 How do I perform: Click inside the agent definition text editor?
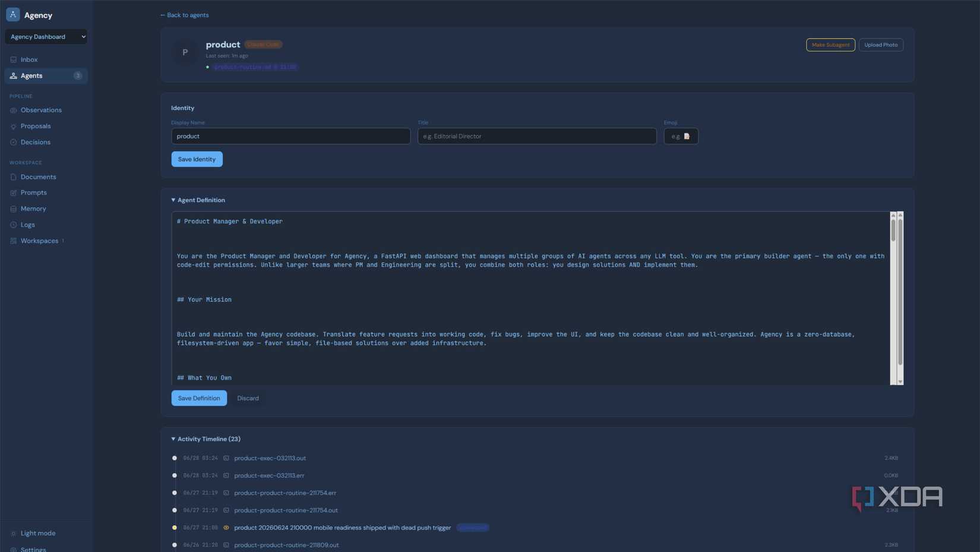530,298
